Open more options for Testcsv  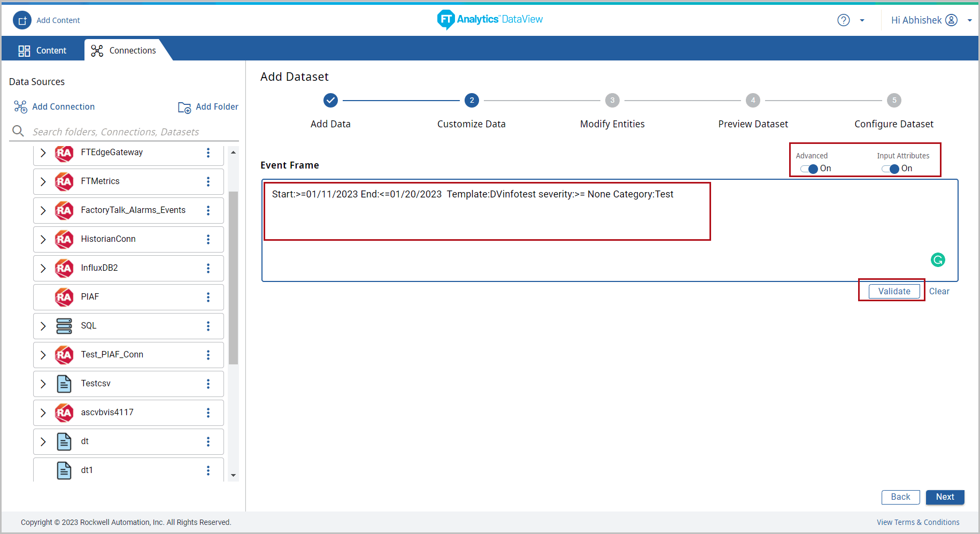pyautogui.click(x=208, y=384)
